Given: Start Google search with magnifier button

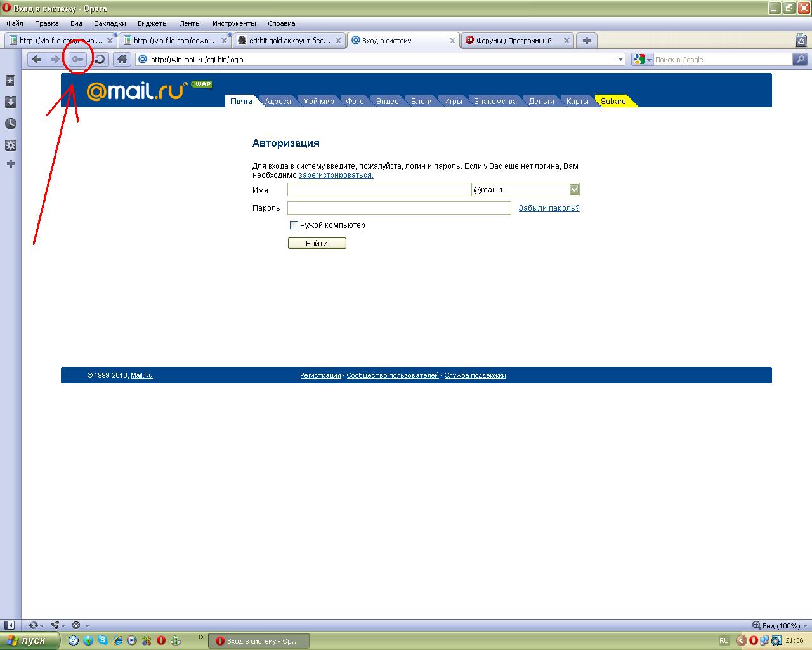Looking at the screenshot, I should [x=801, y=59].
